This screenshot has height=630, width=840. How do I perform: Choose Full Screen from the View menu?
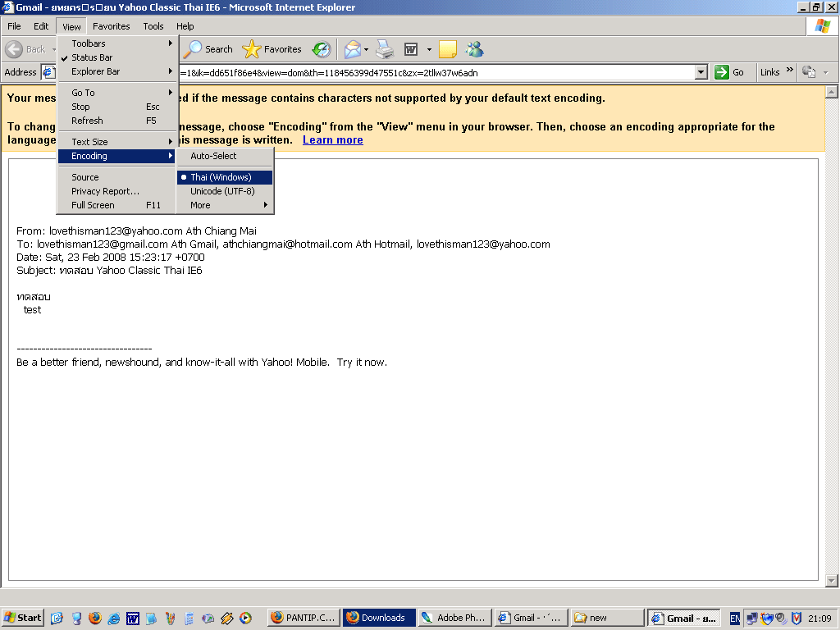(x=116, y=205)
